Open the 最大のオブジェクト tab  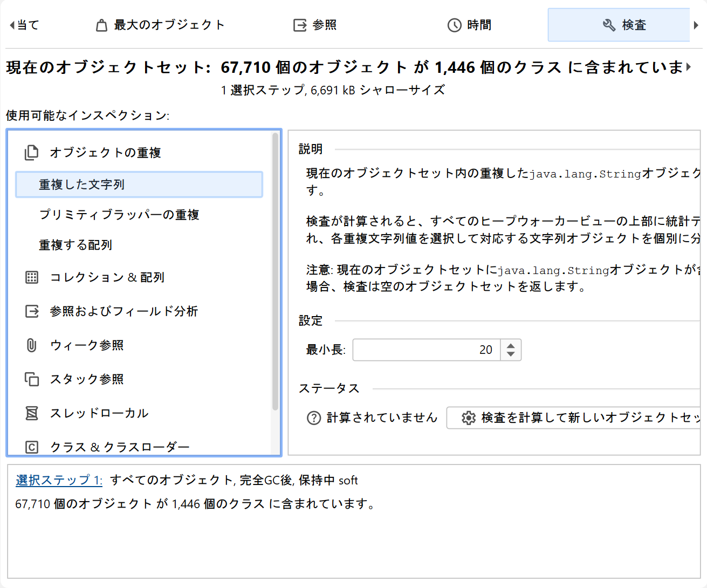click(x=160, y=25)
